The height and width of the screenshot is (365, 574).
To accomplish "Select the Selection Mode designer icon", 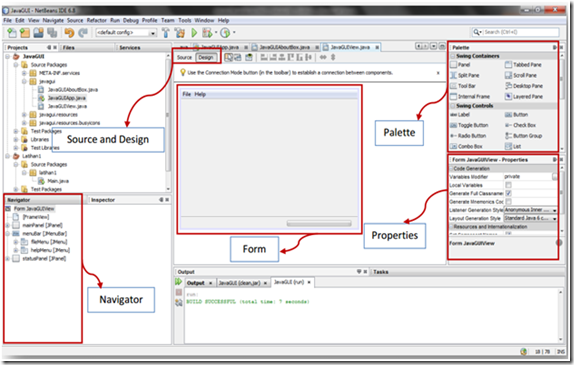I will [x=228, y=57].
